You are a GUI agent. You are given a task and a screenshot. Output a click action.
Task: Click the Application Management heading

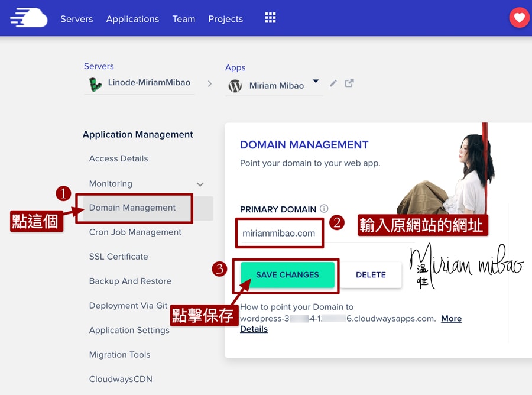[x=138, y=135]
